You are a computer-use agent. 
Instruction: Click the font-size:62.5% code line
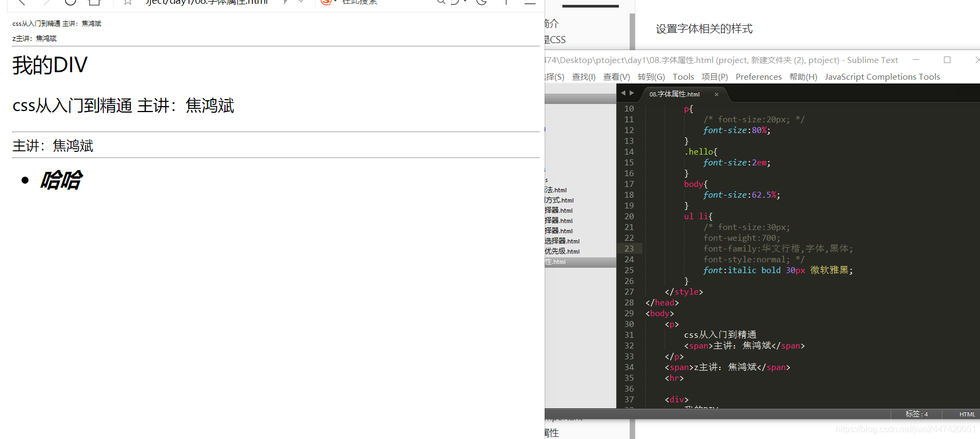point(742,195)
